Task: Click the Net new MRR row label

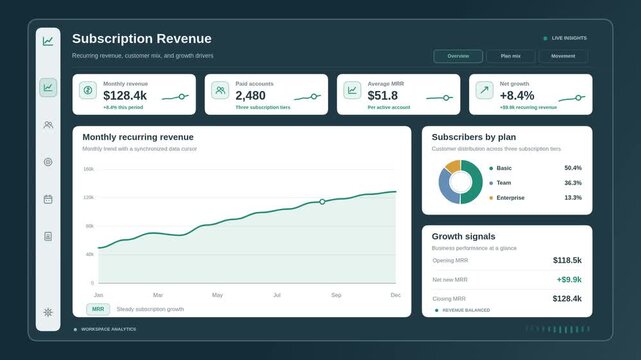Action: click(x=450, y=280)
